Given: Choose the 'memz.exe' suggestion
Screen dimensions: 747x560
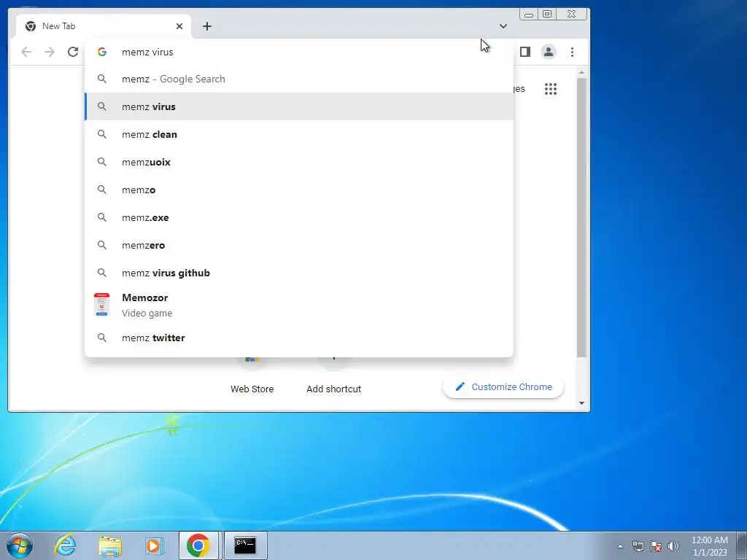Looking at the screenshot, I should click(298, 217).
